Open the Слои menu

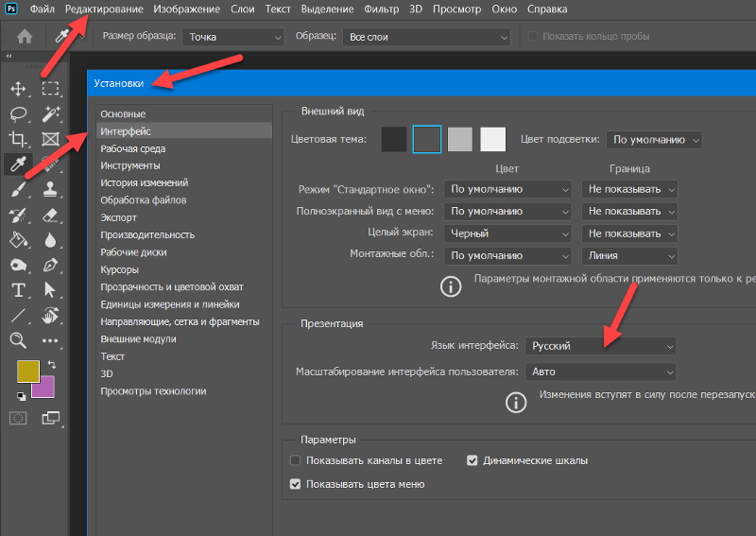tap(243, 9)
